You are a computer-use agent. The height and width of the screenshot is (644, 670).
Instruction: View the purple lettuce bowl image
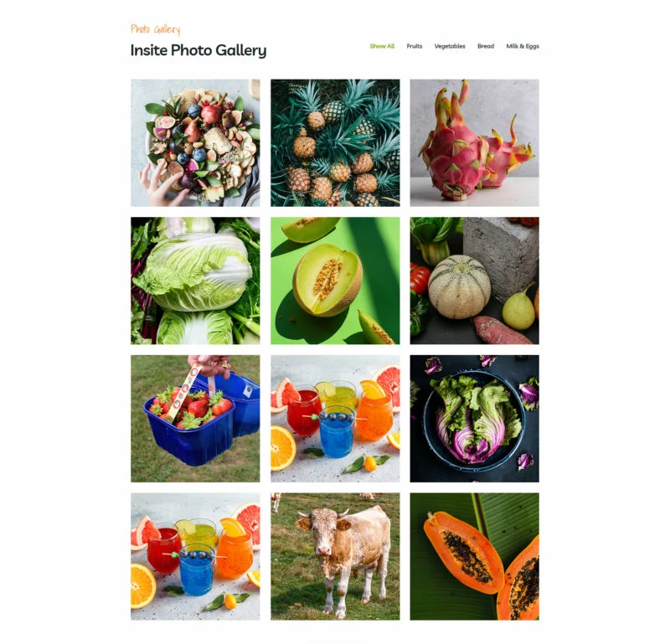coord(474,419)
